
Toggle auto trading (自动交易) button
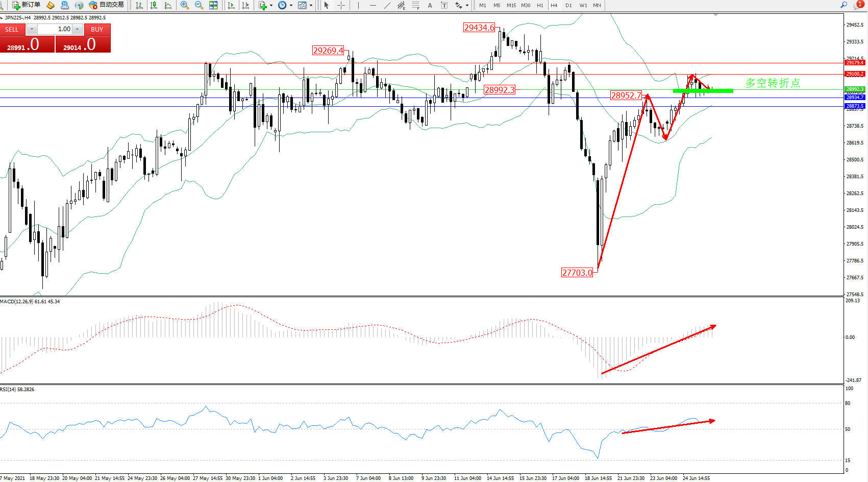[x=106, y=5]
